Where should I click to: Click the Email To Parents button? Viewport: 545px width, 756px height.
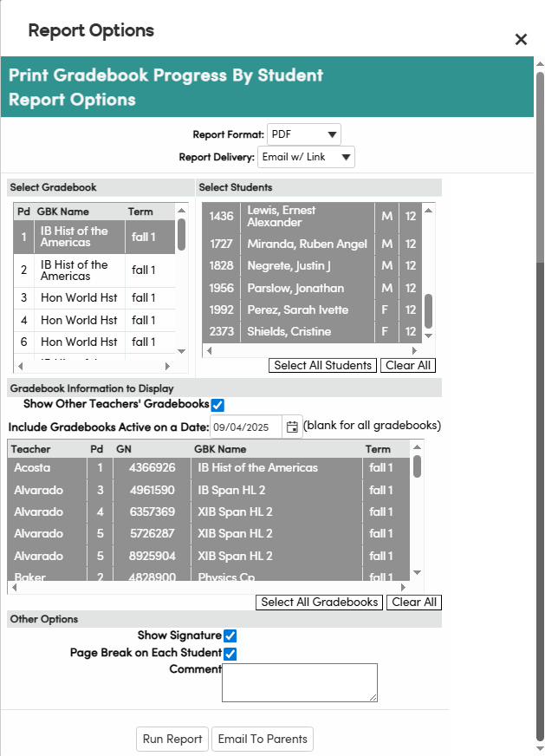pos(263,740)
